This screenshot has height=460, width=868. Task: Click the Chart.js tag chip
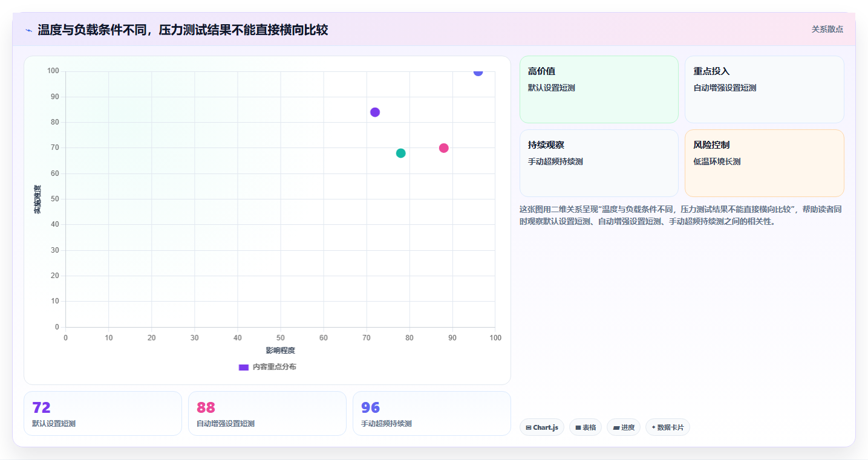542,427
